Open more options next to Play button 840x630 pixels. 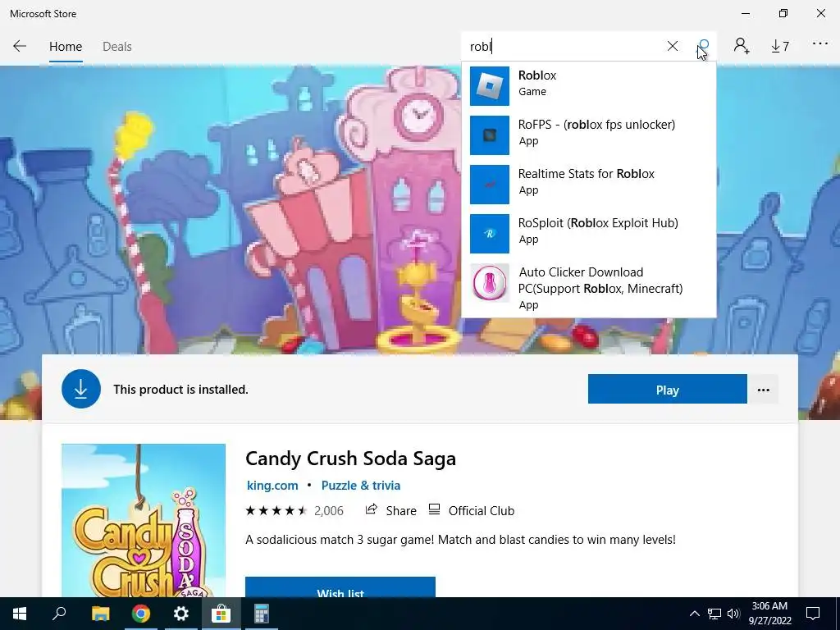(x=763, y=390)
